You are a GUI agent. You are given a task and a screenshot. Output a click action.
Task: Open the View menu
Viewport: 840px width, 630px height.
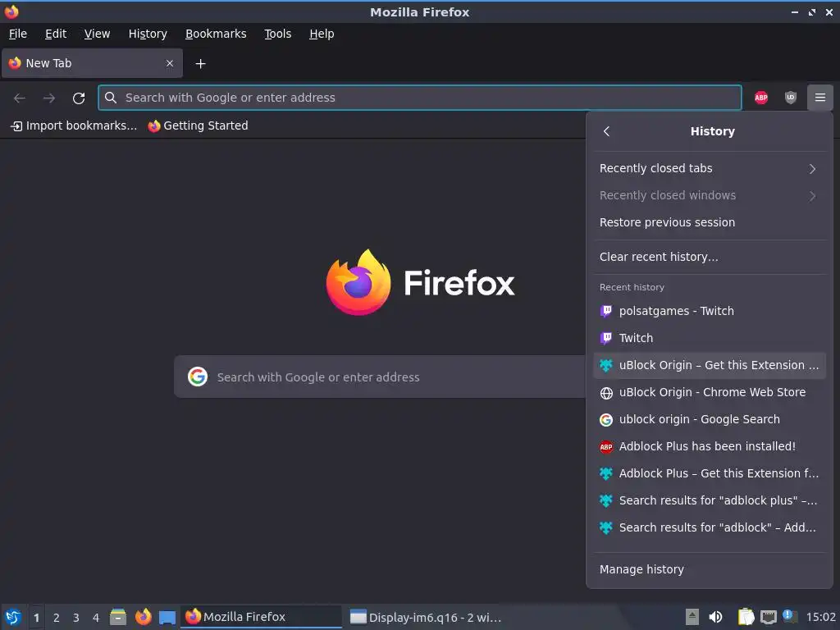(97, 34)
